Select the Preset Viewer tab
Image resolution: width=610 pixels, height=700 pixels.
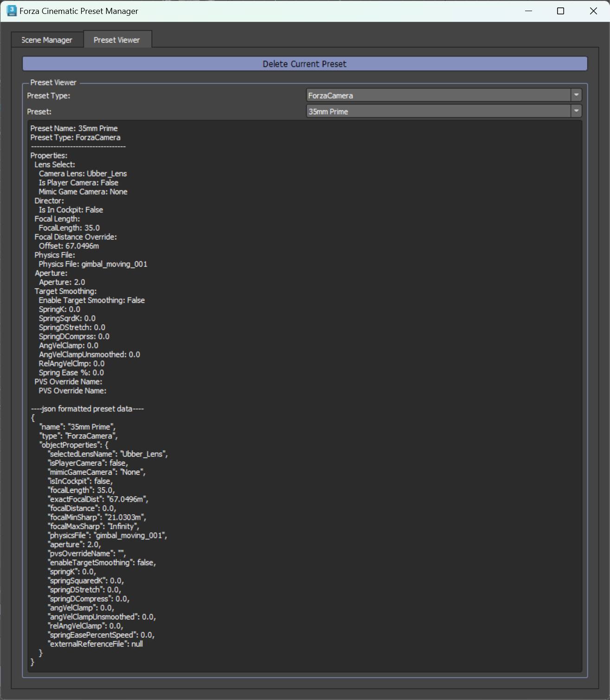pyautogui.click(x=117, y=39)
